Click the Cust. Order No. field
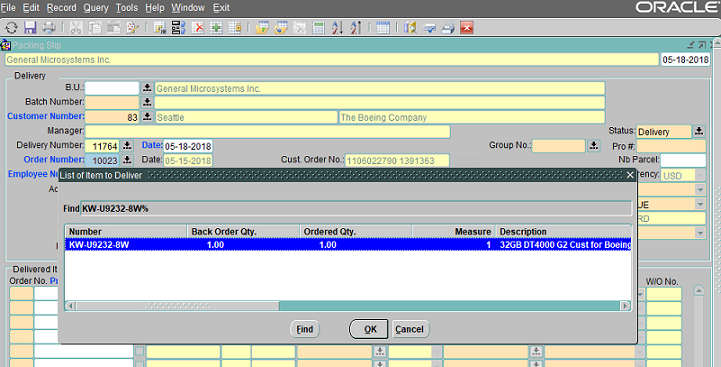This screenshot has height=367, width=721. click(397, 161)
